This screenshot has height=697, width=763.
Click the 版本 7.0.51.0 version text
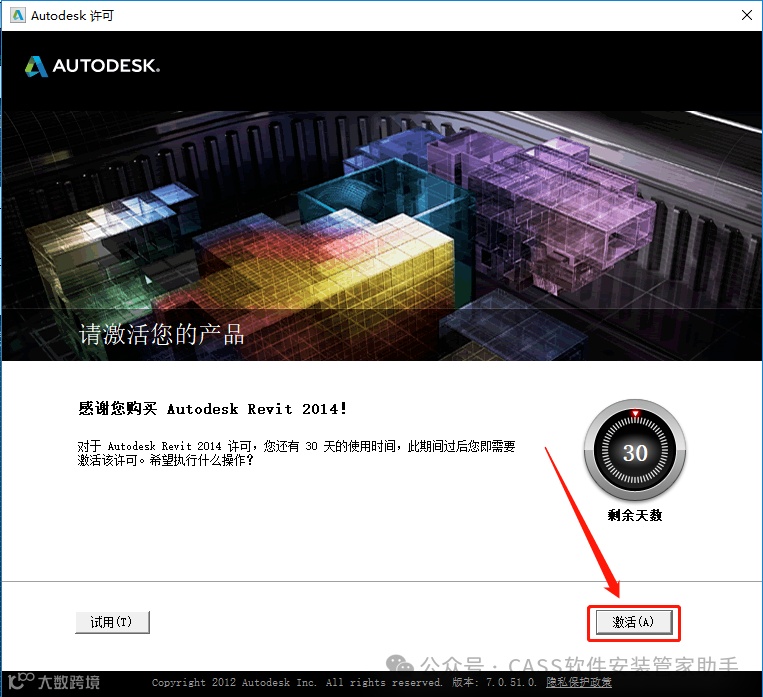tap(494, 682)
